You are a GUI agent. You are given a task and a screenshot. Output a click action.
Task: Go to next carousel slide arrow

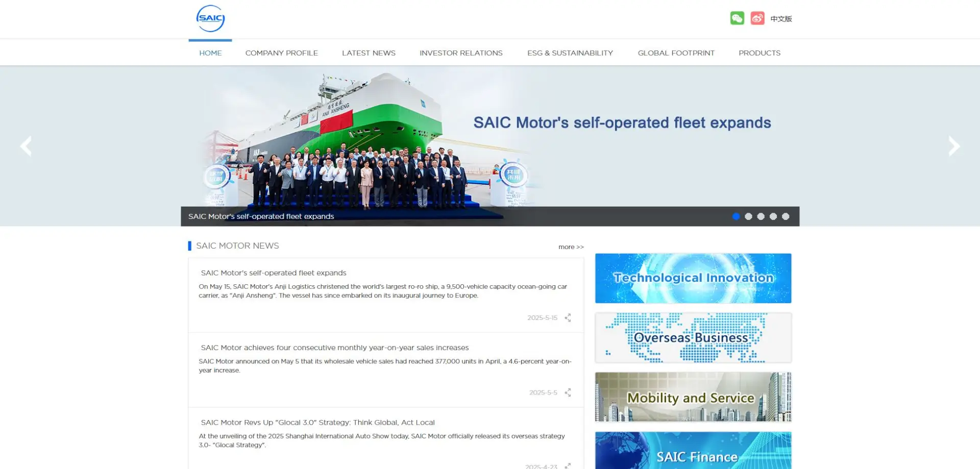click(x=954, y=146)
